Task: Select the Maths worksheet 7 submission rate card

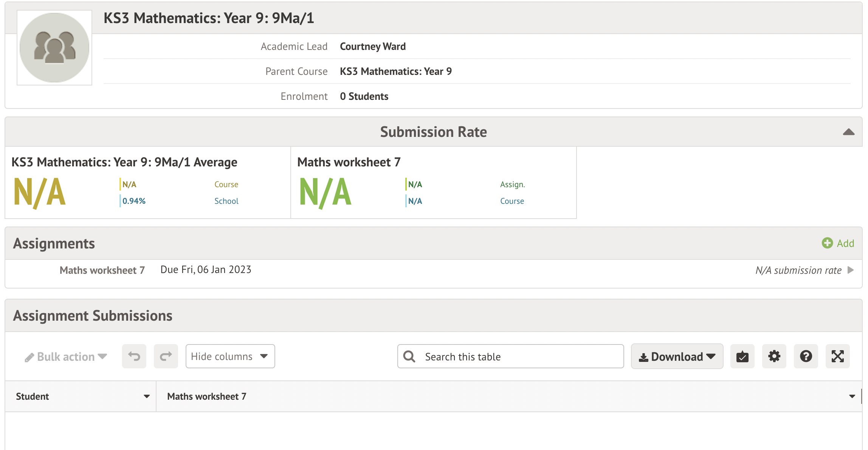Action: click(433, 183)
